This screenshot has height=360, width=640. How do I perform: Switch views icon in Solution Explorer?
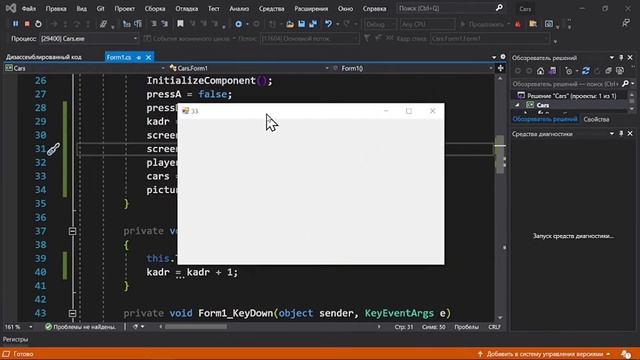tap(552, 71)
